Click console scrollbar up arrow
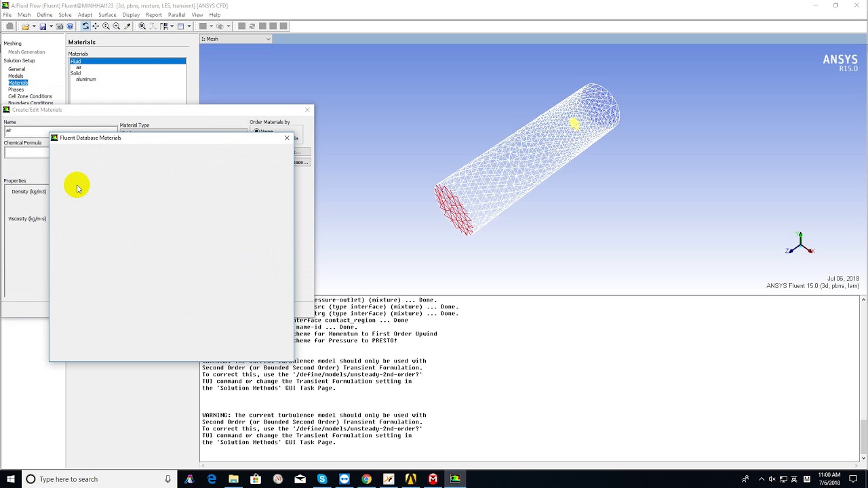 point(863,300)
